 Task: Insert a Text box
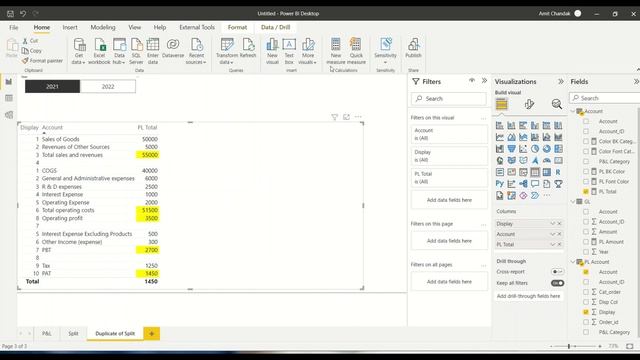pos(289,51)
